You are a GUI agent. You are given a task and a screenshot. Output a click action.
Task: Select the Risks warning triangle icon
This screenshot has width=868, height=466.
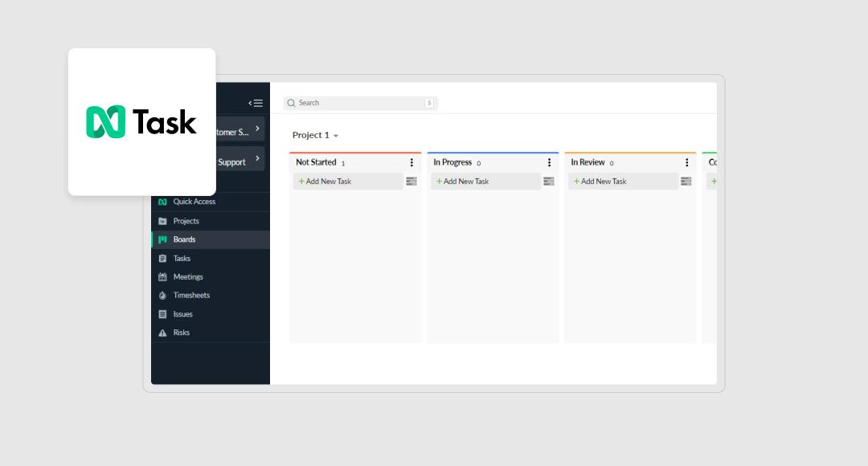point(162,333)
